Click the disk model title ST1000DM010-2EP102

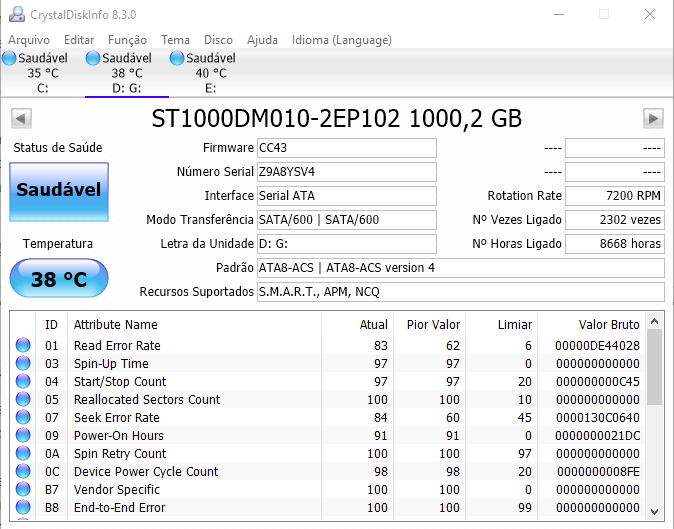tap(276, 119)
